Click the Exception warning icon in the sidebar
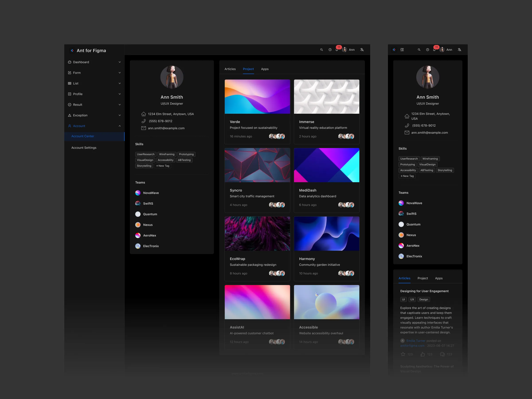 pyautogui.click(x=70, y=115)
